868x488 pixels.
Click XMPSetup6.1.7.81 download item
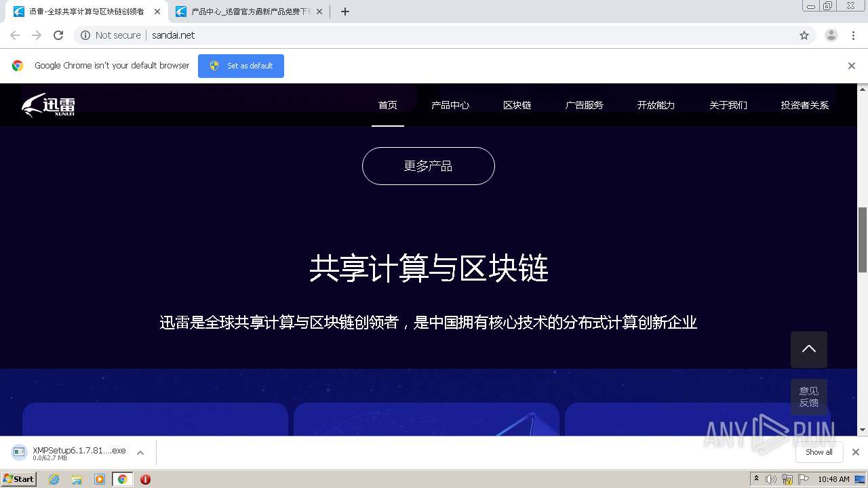tap(79, 453)
